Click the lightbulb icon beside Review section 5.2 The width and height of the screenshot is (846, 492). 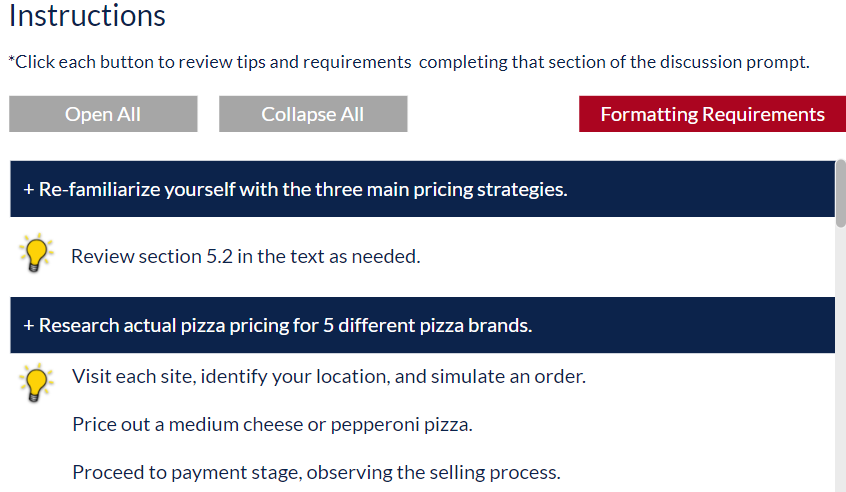tap(36, 253)
